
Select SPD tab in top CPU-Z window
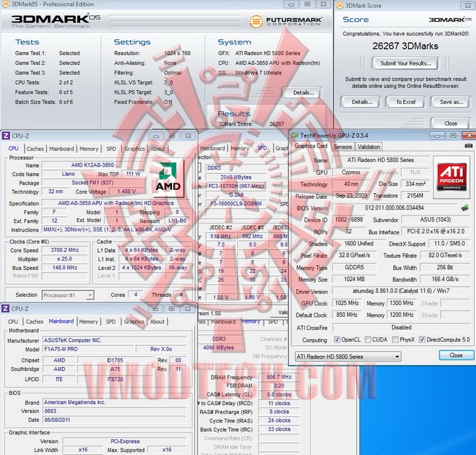click(x=111, y=149)
